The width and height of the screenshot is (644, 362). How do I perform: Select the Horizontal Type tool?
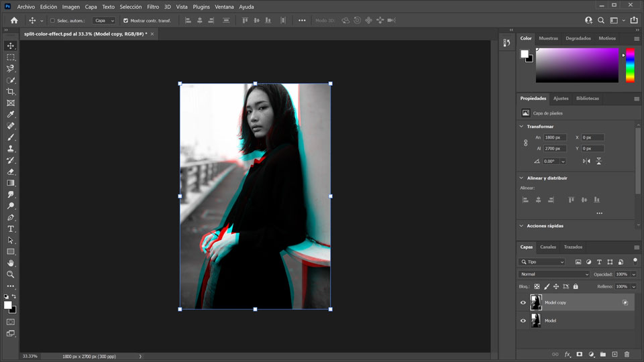[x=11, y=229]
